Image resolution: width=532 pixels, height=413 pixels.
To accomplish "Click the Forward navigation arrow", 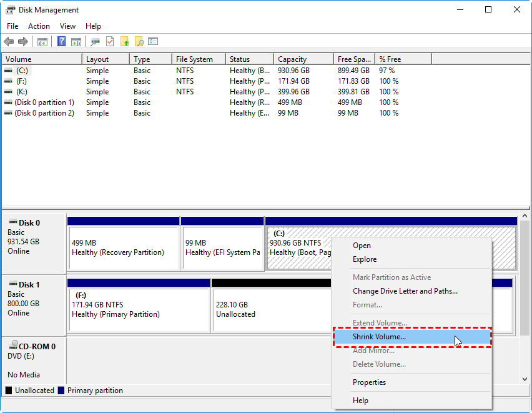I will (24, 41).
